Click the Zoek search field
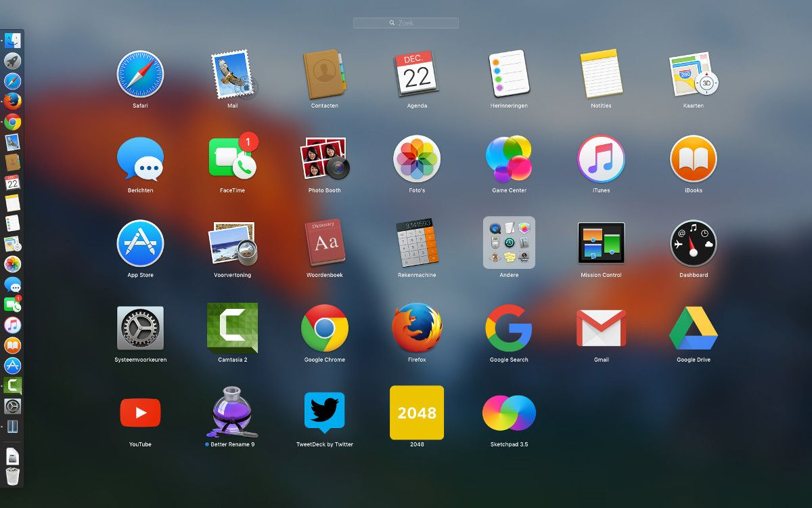The height and width of the screenshot is (508, 812). 405,22
